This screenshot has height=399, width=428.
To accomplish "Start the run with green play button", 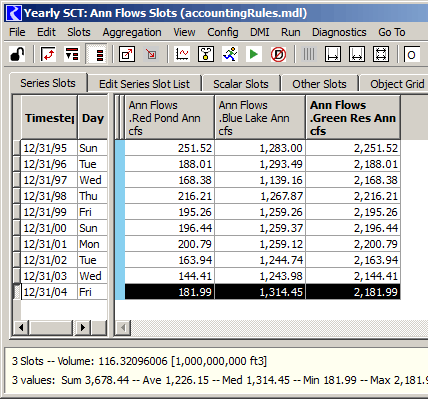I will point(254,54).
